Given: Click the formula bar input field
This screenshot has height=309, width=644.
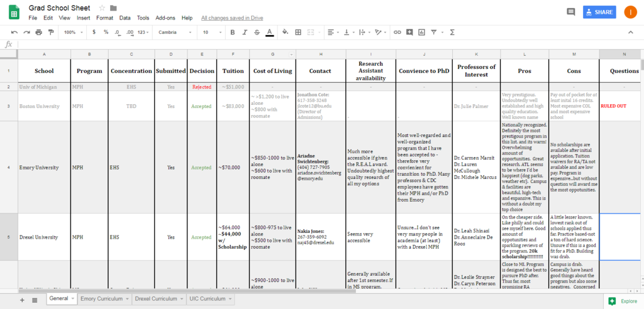Looking at the screenshot, I should point(328,45).
